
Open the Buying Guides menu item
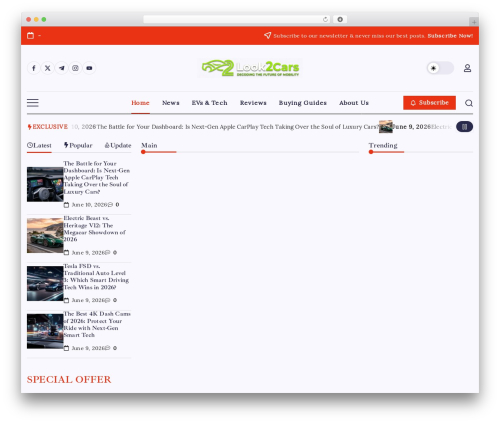pos(303,103)
